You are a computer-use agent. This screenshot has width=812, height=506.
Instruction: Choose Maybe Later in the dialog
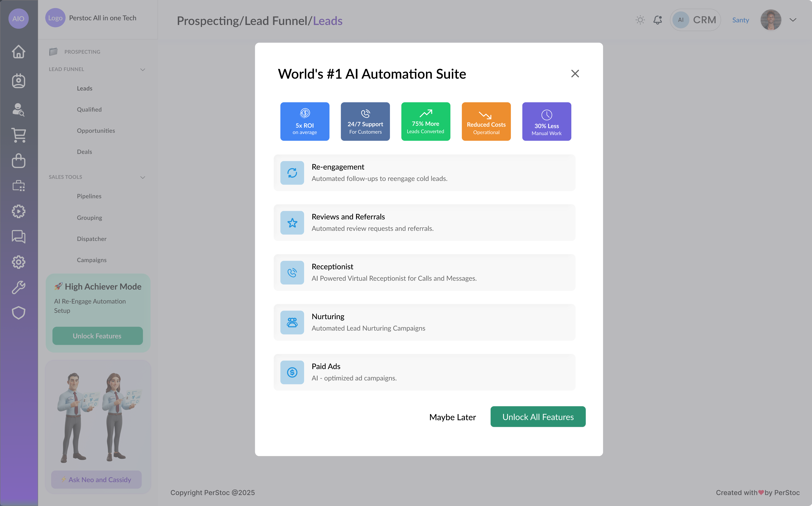[x=452, y=417]
